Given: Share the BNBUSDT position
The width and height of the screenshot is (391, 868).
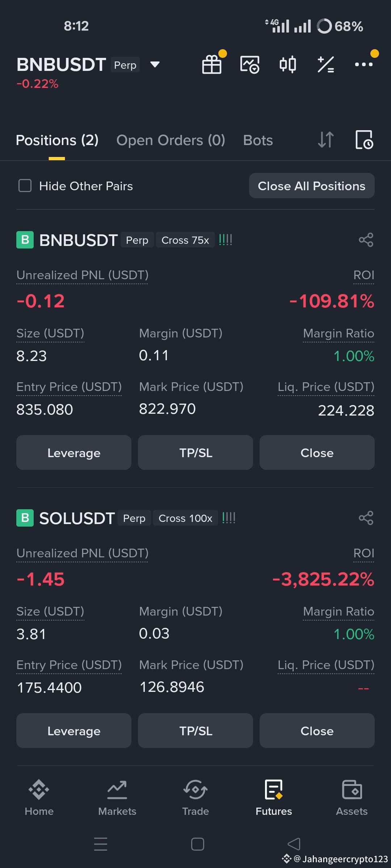Looking at the screenshot, I should click(x=366, y=240).
